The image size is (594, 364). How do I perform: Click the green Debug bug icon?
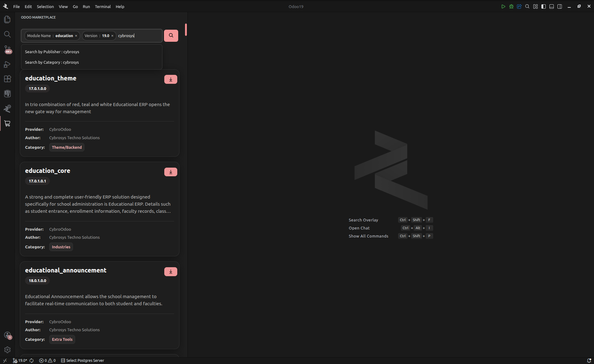tap(511, 6)
